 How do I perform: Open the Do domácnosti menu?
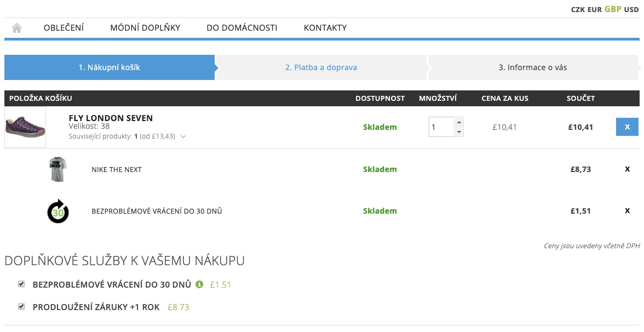(x=242, y=28)
